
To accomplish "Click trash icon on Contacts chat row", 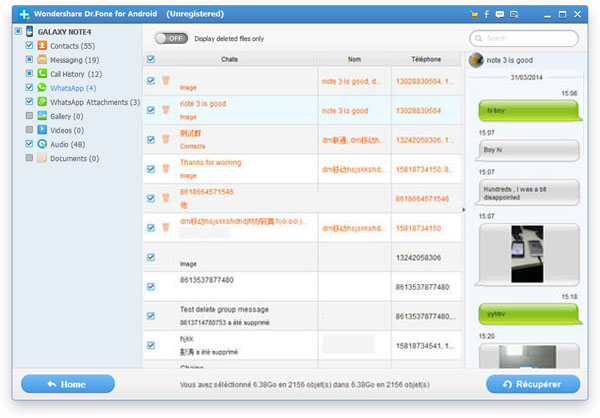I will (x=166, y=139).
